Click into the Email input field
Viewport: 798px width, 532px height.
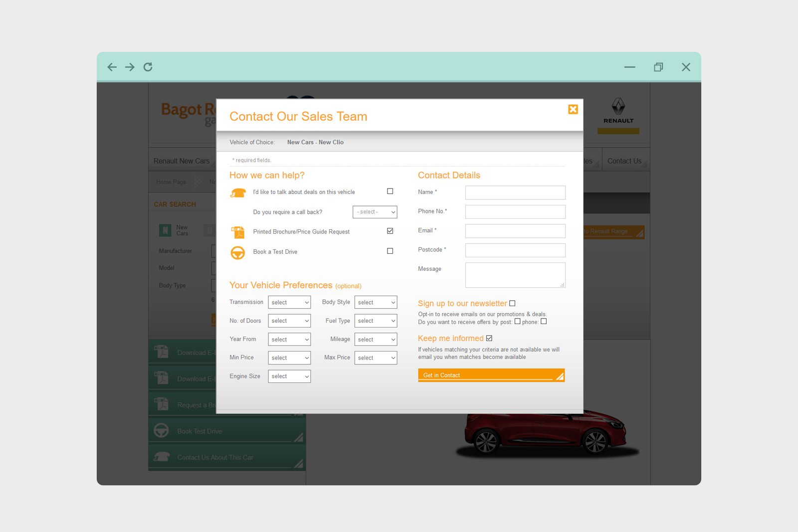pyautogui.click(x=515, y=231)
